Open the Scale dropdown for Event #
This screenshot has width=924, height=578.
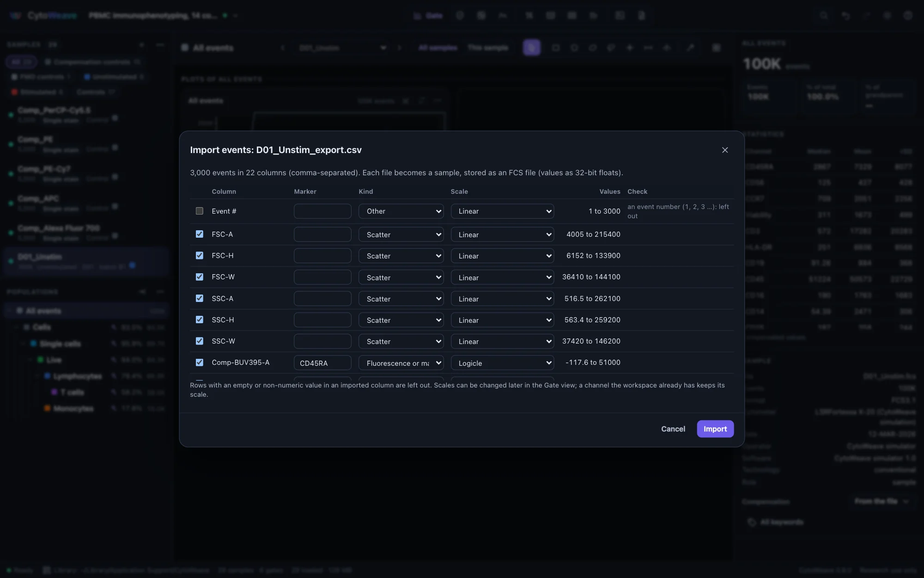point(502,211)
